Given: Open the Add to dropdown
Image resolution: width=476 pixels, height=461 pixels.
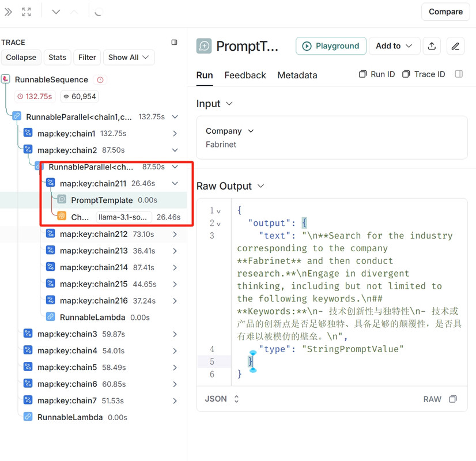Looking at the screenshot, I should (x=394, y=46).
